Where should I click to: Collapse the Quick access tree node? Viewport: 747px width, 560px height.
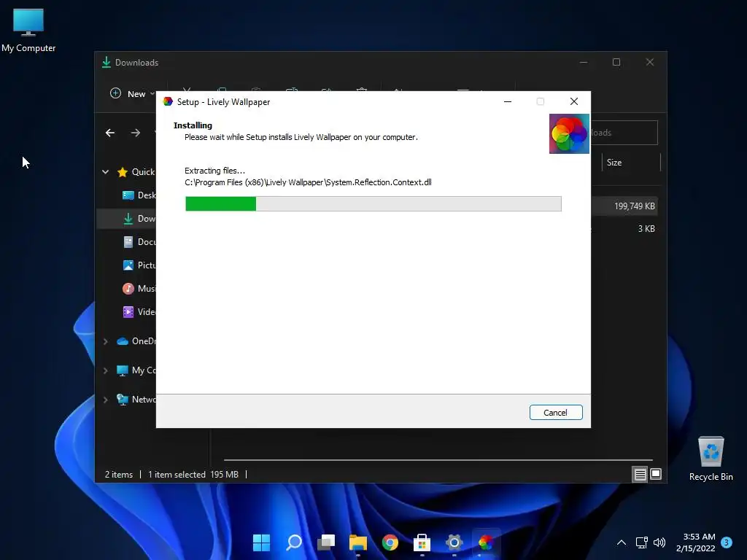point(105,172)
